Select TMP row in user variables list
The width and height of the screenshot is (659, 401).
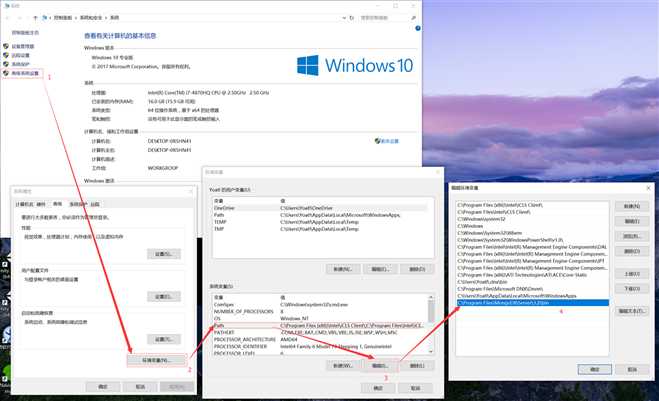tap(319, 229)
